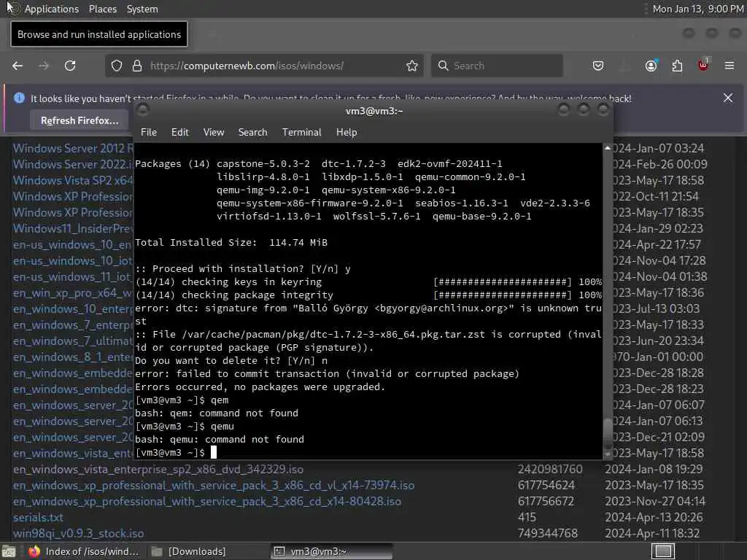This screenshot has width=747, height=560.
Task: Click the padlock site security icon
Action: tap(137, 66)
